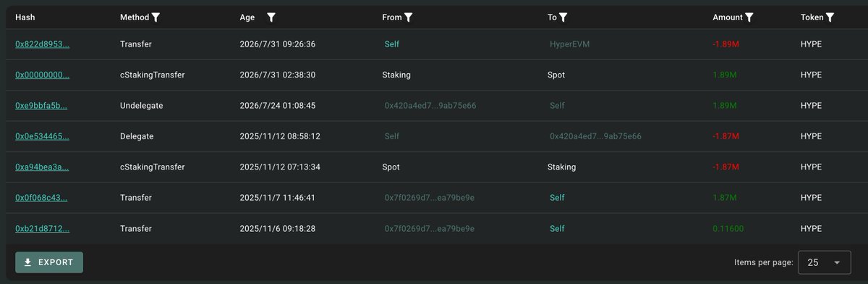Open transaction hash 0x0f068c43
Viewport: 868px width, 284px height.
[x=43, y=198]
